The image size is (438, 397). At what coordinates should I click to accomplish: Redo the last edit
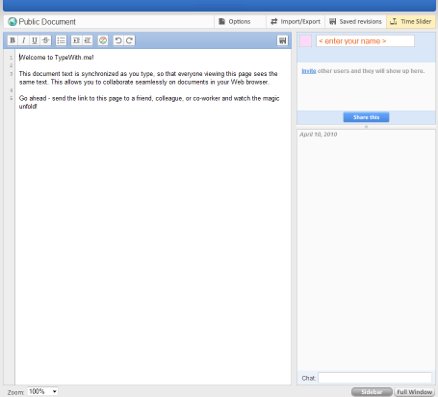(129, 40)
